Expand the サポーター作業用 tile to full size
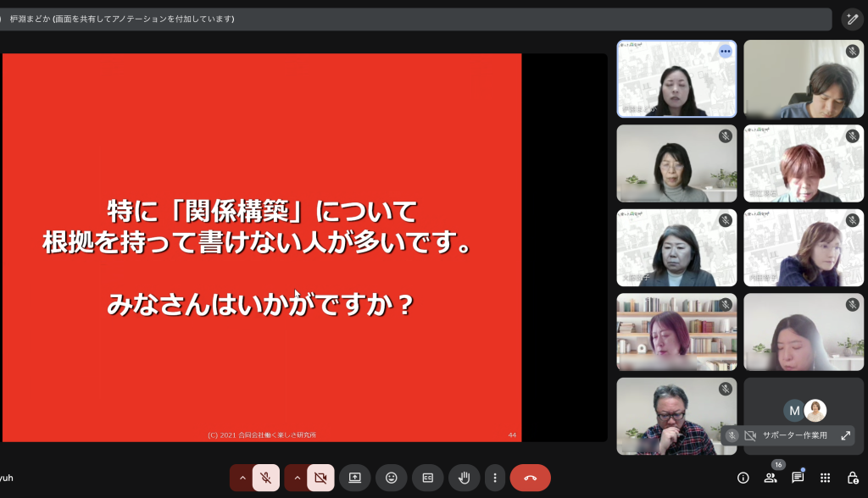Viewport: 868px width, 498px height. point(845,435)
